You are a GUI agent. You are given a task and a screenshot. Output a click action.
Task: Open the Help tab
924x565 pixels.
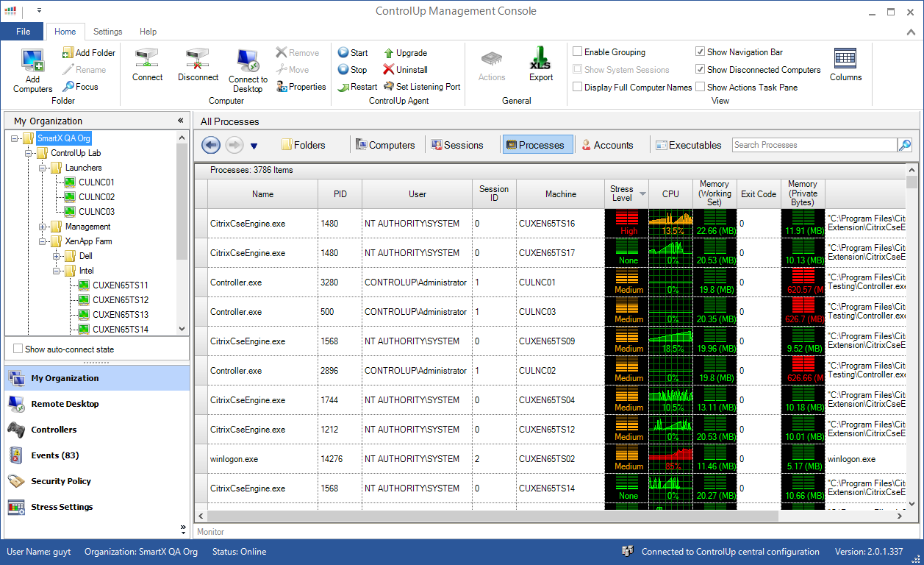click(x=148, y=32)
